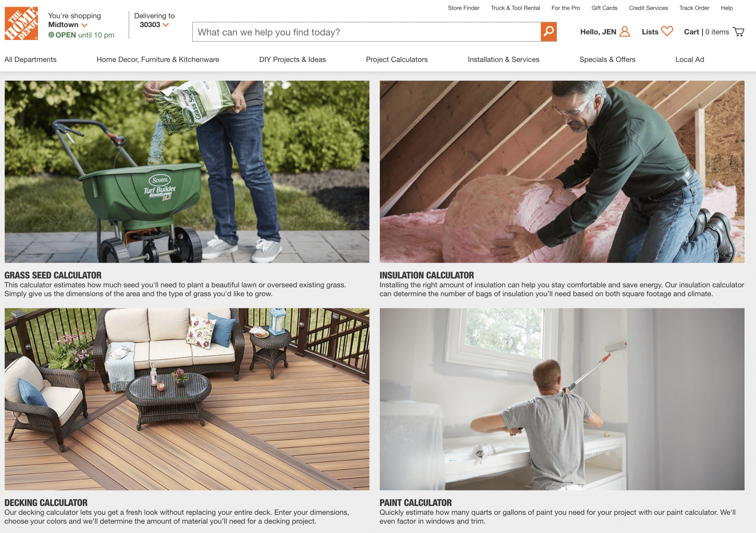Open the Decking Calculator deck photo
This screenshot has width=756, height=533.
tap(187, 399)
